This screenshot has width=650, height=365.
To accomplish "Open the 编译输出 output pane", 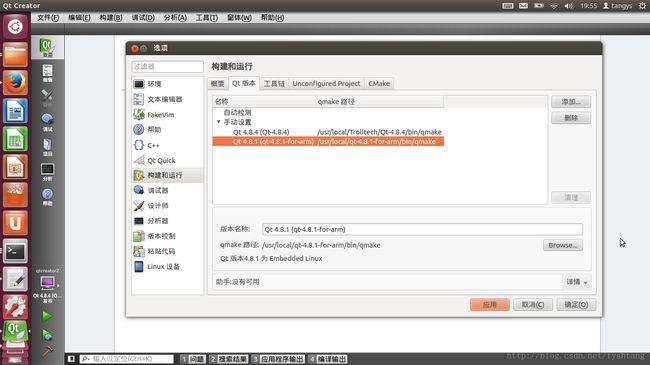I will [x=328, y=359].
